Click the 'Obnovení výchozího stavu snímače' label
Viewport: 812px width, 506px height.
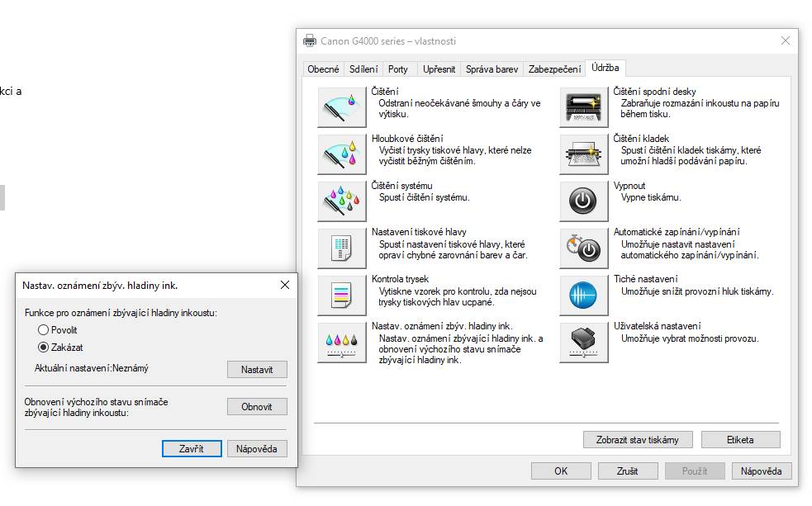97,401
